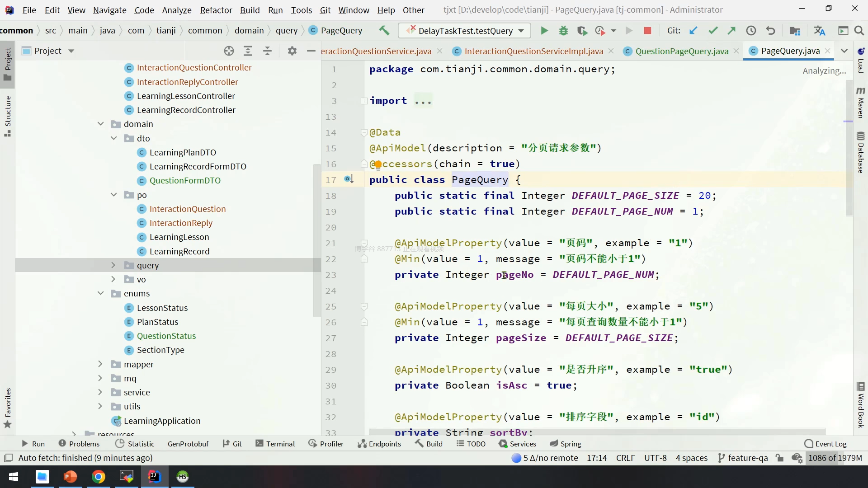Image resolution: width=868 pixels, height=488 pixels.
Task: Open Git show history clock icon
Action: point(751,31)
